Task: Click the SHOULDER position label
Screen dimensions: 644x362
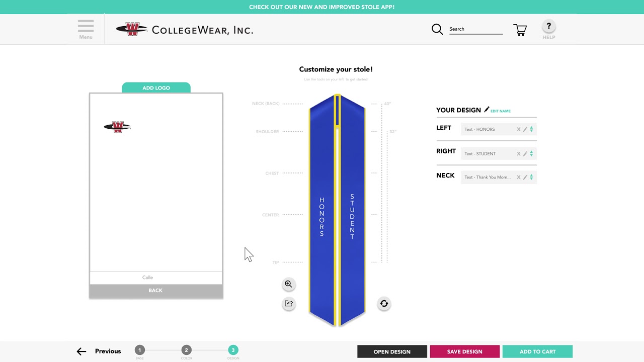Action: pyautogui.click(x=267, y=132)
